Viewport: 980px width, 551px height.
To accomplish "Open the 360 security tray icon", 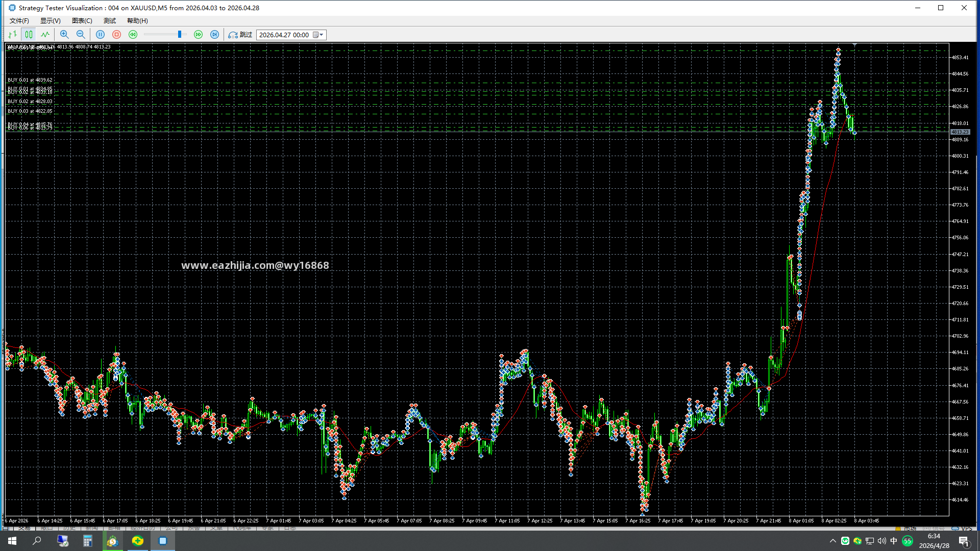I will pyautogui.click(x=857, y=541).
